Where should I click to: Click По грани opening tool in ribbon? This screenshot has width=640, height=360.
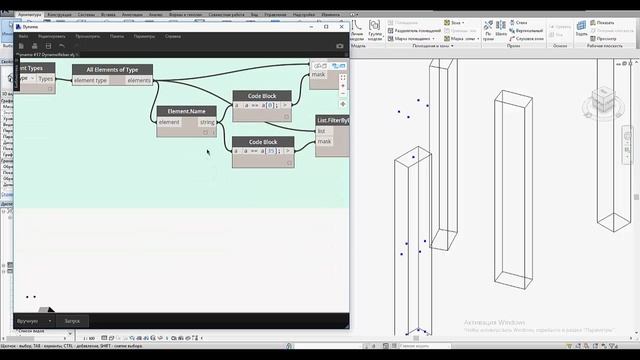pos(488,31)
